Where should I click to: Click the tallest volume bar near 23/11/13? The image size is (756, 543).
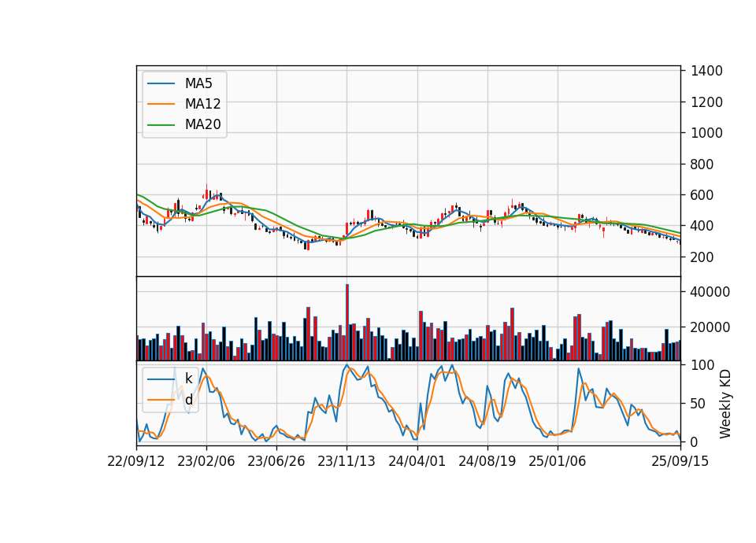pyautogui.click(x=347, y=323)
